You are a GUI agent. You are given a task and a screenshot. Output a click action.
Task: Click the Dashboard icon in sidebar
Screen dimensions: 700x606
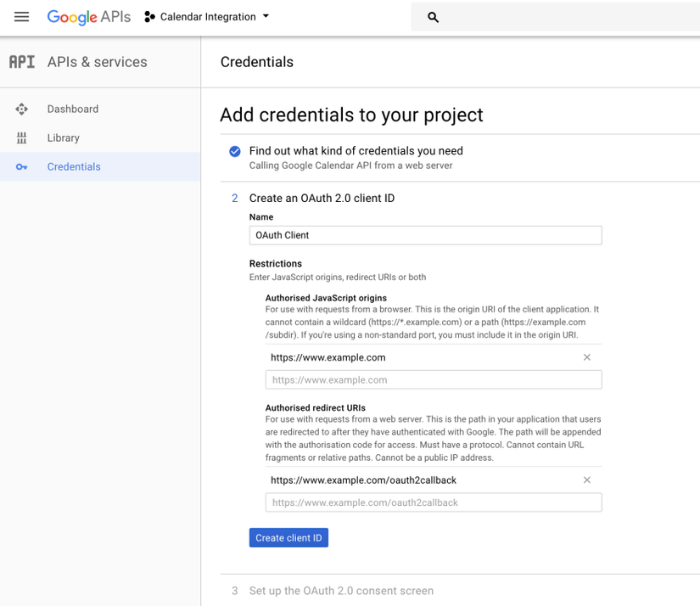[22, 109]
